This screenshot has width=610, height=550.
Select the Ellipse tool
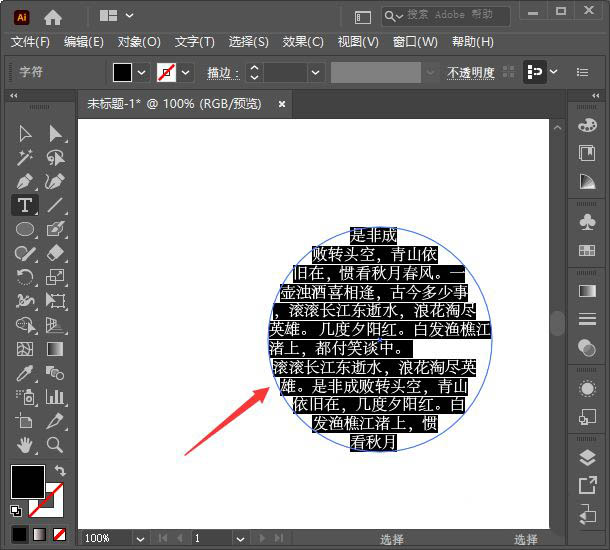(x=25, y=229)
